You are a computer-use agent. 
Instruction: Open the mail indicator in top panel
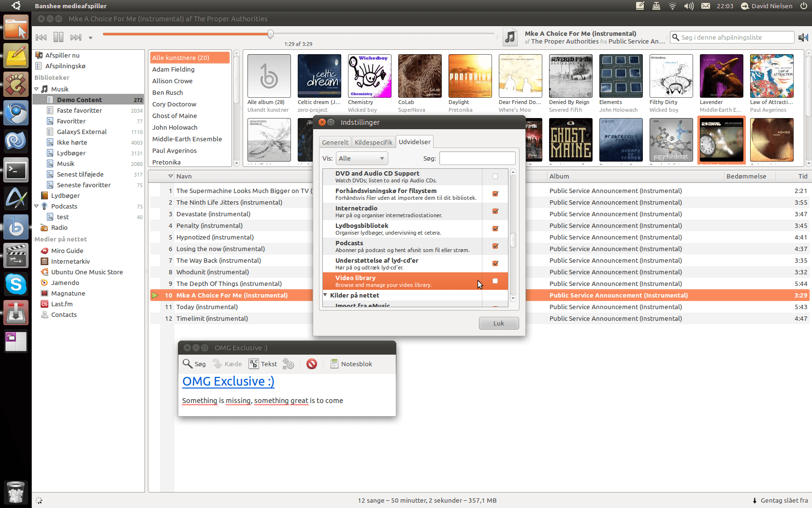706,6
